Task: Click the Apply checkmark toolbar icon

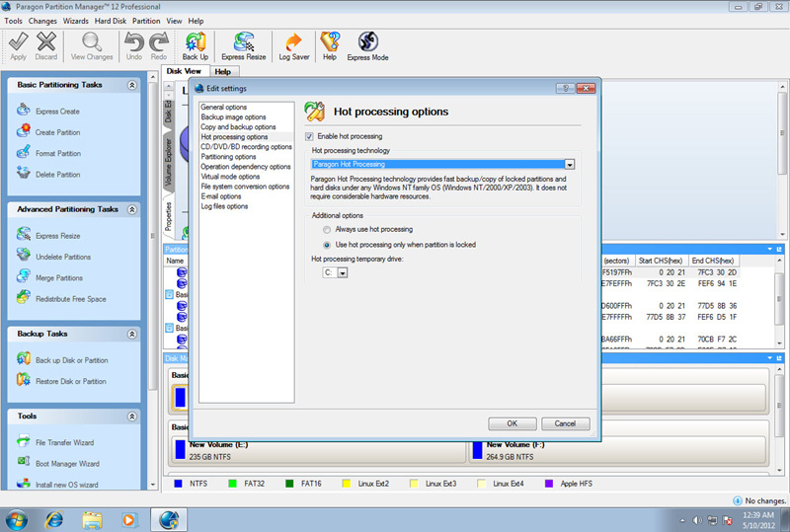Action: tap(18, 46)
